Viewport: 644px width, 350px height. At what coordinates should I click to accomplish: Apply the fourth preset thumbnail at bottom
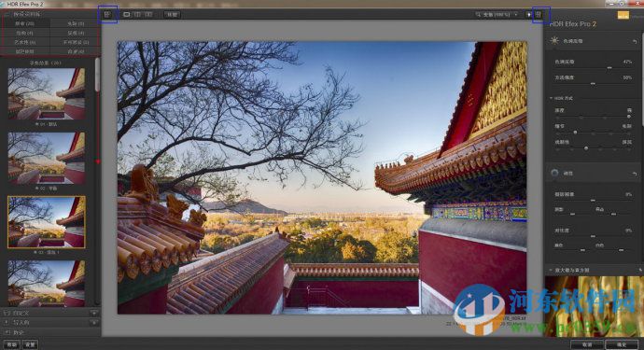pyautogui.click(x=47, y=284)
